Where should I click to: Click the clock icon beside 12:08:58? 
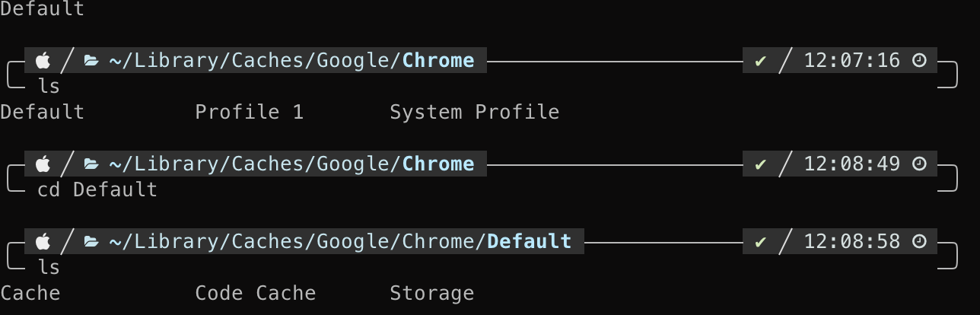pyautogui.click(x=919, y=242)
